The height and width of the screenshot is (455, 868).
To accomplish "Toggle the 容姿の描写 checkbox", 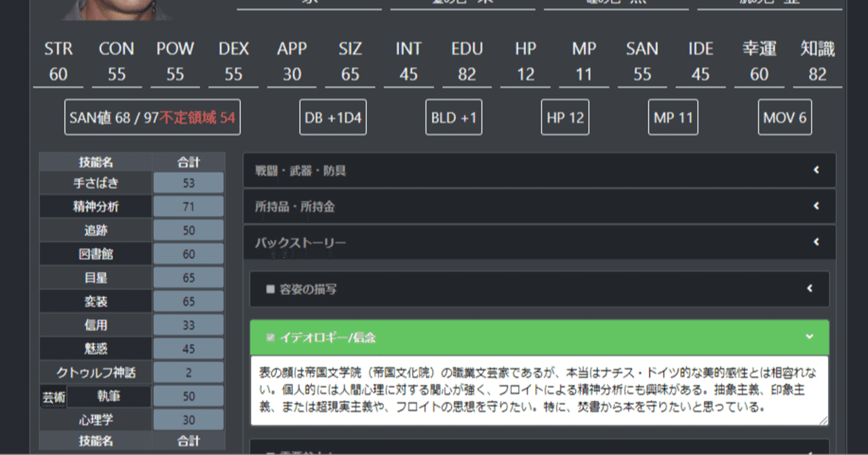I will [x=270, y=290].
